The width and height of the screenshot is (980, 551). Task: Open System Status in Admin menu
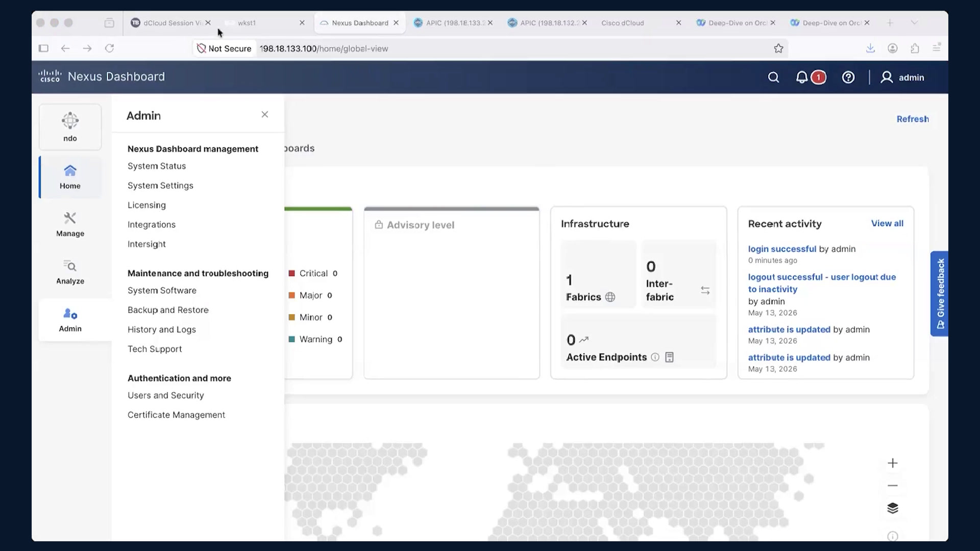157,166
